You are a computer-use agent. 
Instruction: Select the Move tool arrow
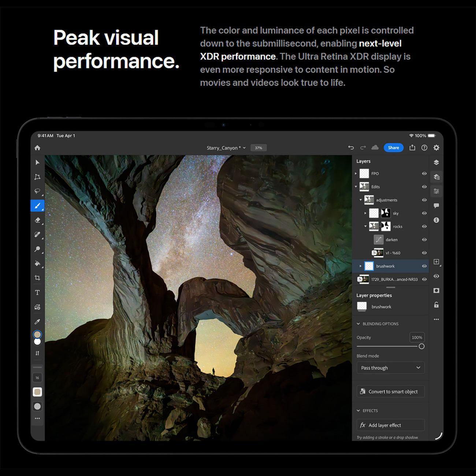tap(37, 162)
